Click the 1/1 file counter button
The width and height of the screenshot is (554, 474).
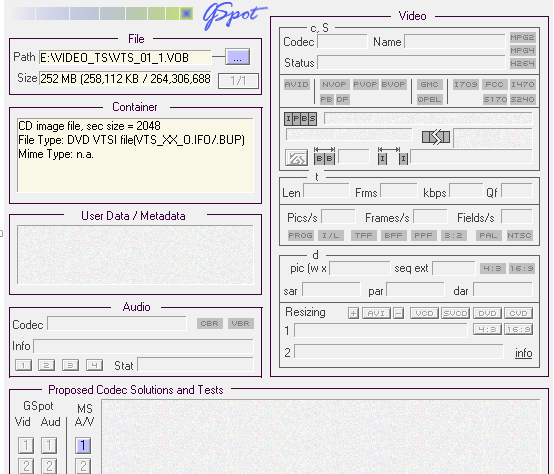pyautogui.click(x=238, y=81)
